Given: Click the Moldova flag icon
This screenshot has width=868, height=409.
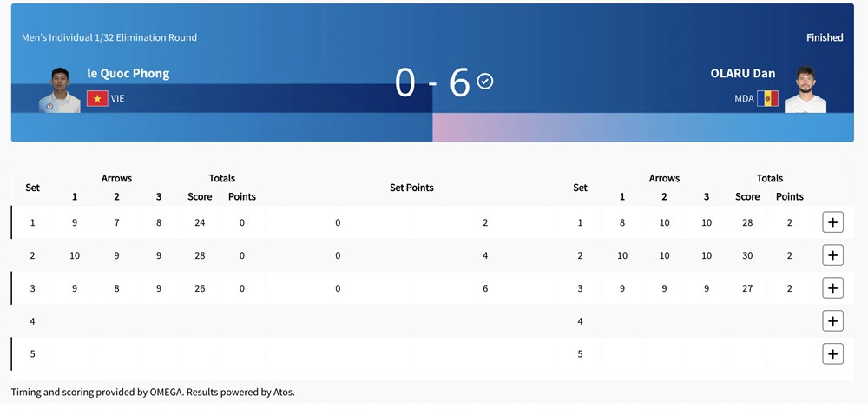Looking at the screenshot, I should 767,98.
